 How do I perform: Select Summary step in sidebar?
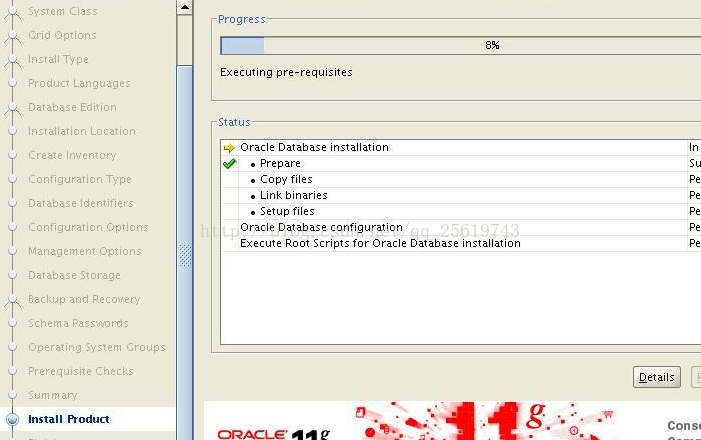click(52, 395)
